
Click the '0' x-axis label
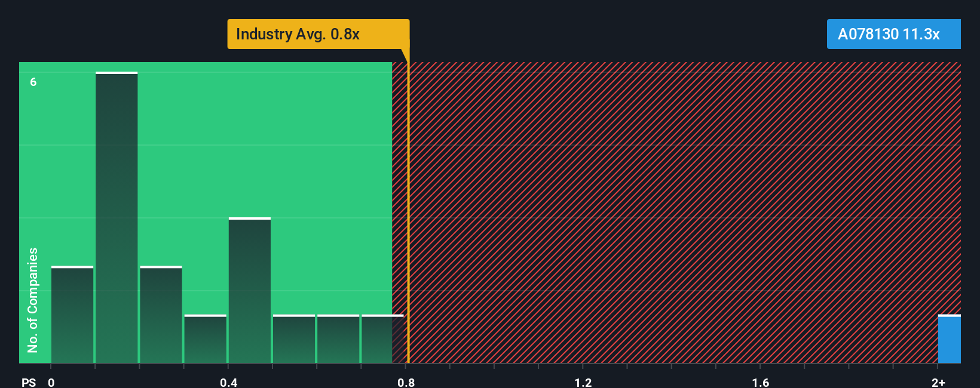(x=51, y=382)
